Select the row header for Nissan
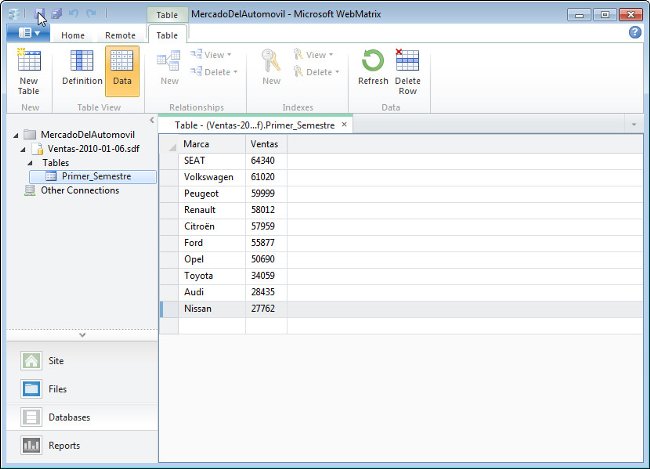Viewport: 650px width, 469px height. (169, 309)
